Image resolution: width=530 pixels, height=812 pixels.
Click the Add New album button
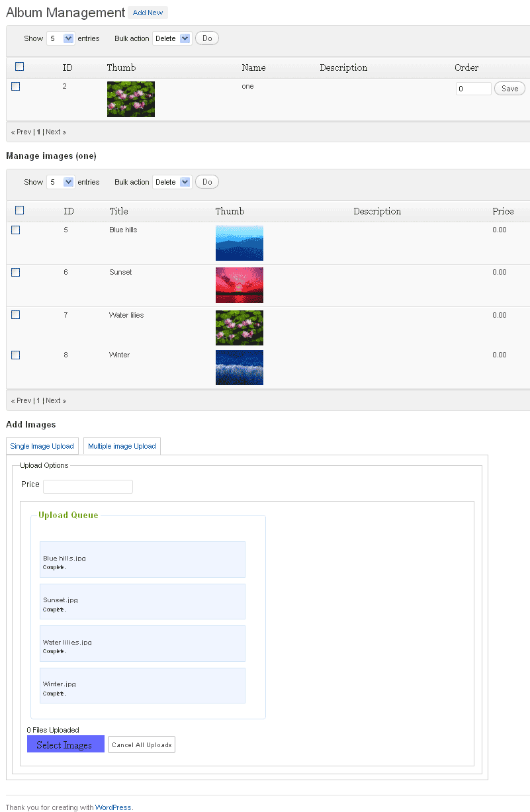click(x=148, y=13)
